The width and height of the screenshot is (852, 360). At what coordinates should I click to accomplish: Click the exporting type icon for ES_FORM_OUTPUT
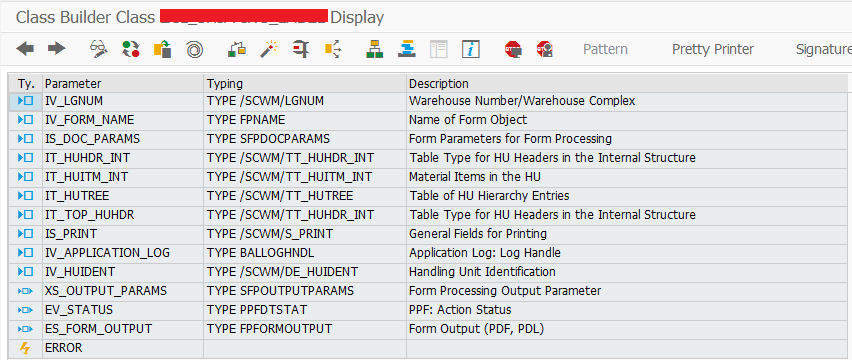click(x=26, y=329)
